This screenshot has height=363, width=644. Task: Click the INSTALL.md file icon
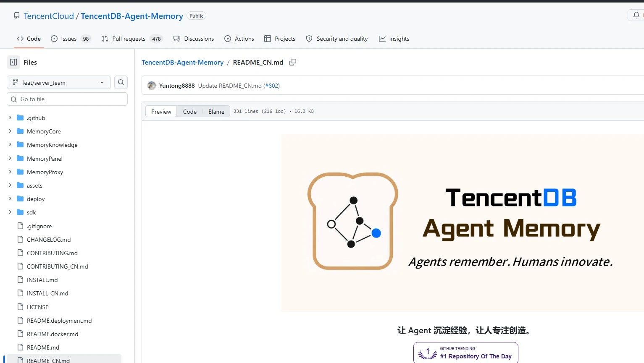[20, 280]
